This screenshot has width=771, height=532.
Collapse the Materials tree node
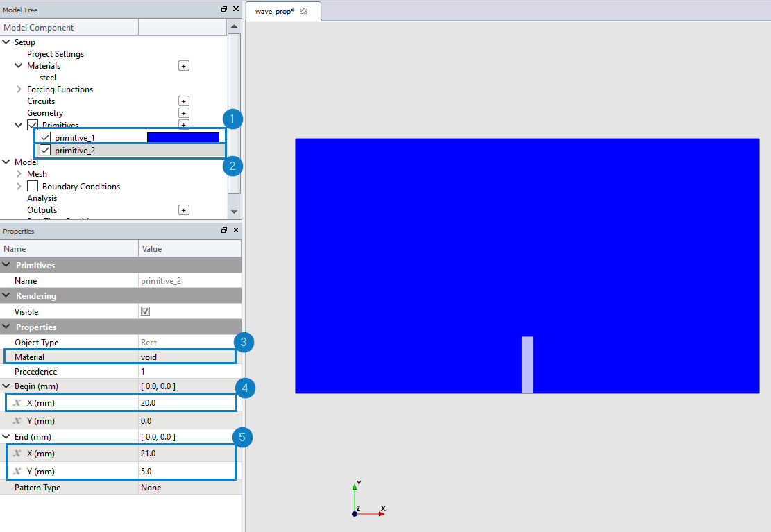pyautogui.click(x=18, y=65)
